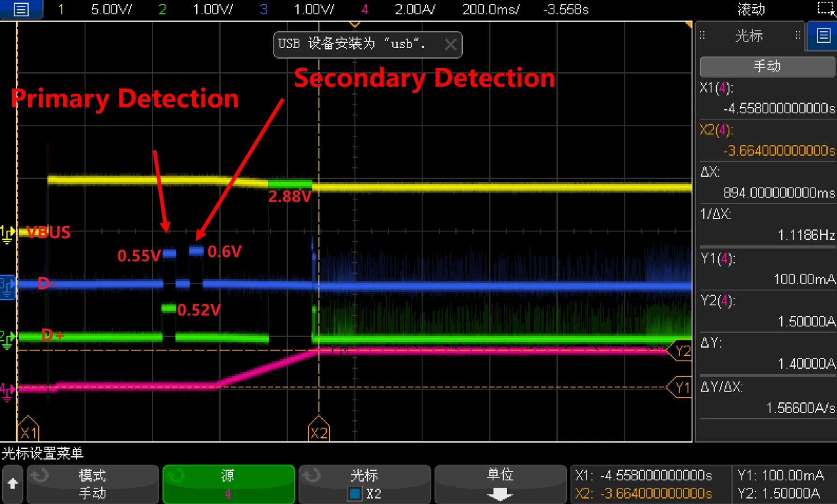Open the 模式 mode softkey

pos(93,484)
